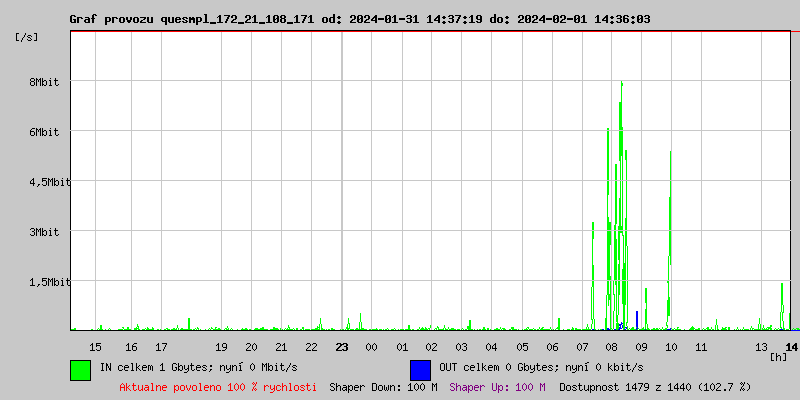Click the 15 hour axis label
The height and width of the screenshot is (400, 800).
[x=96, y=347]
